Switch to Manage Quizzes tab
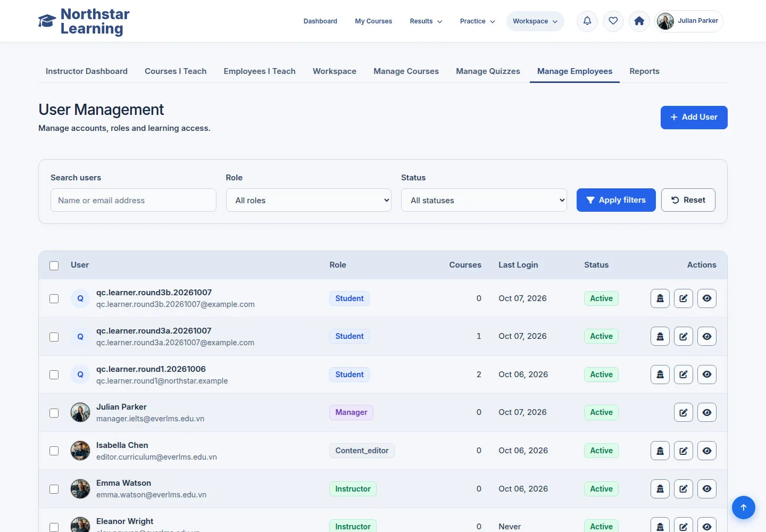Screen dimensions: 766x532 pyautogui.click(x=488, y=71)
